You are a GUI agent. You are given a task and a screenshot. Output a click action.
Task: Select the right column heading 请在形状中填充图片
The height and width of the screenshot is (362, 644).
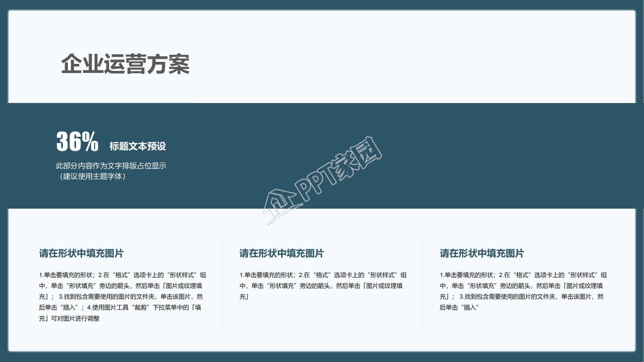(481, 253)
